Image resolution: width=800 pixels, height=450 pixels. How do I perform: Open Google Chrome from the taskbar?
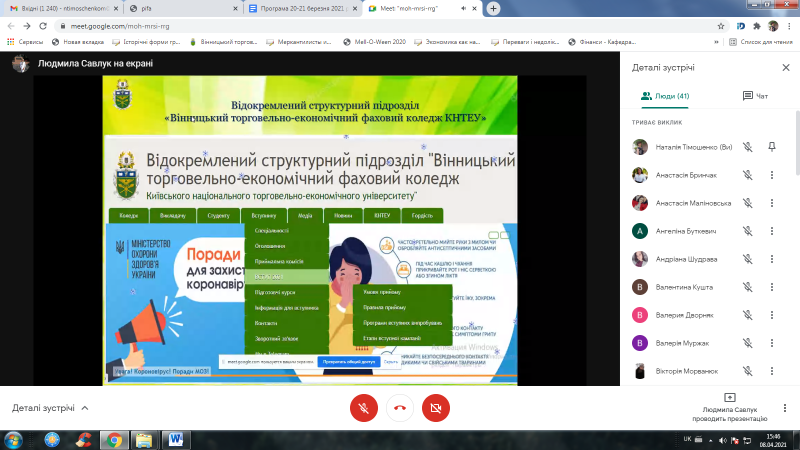click(114, 440)
